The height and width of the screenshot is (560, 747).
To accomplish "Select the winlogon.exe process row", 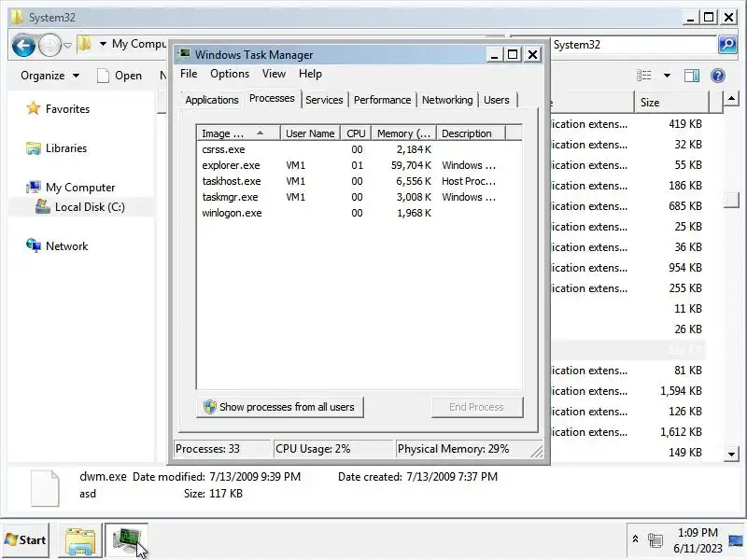I will tap(359, 213).
